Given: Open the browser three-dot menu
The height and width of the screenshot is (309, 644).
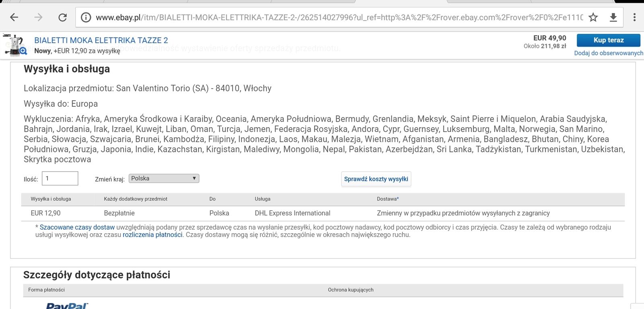Looking at the screenshot, I should 634,17.
